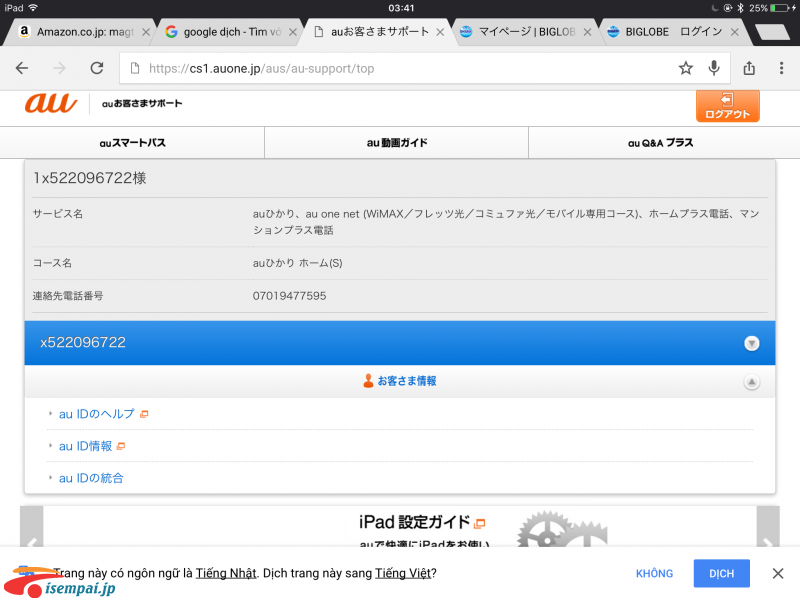800x600 pixels.
Task: Close the google dịch tab
Action: tap(293, 32)
